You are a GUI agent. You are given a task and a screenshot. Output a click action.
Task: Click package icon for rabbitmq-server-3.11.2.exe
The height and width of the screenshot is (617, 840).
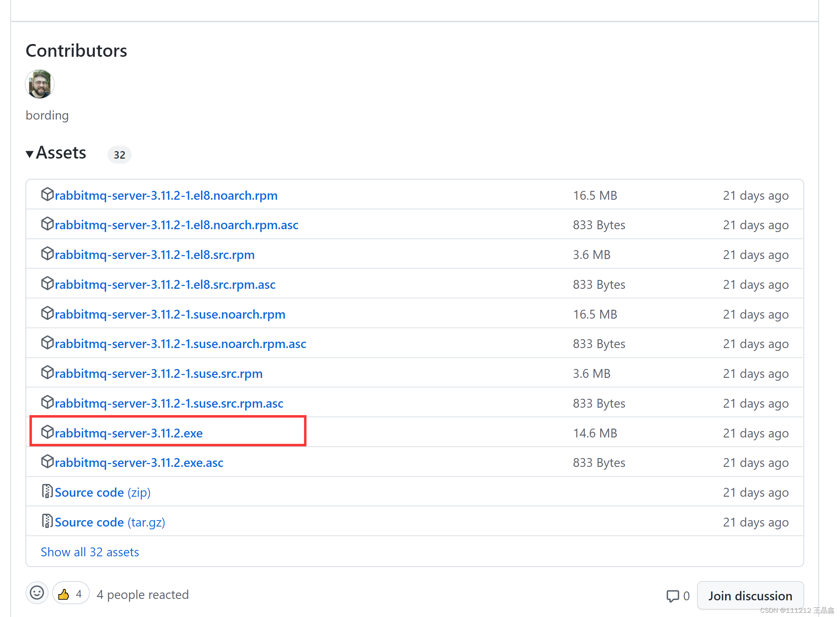(47, 432)
